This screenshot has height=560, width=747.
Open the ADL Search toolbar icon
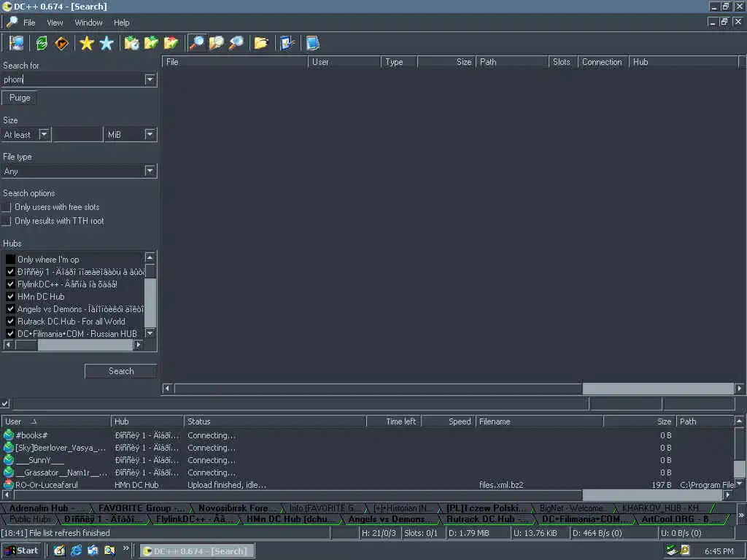tap(216, 43)
